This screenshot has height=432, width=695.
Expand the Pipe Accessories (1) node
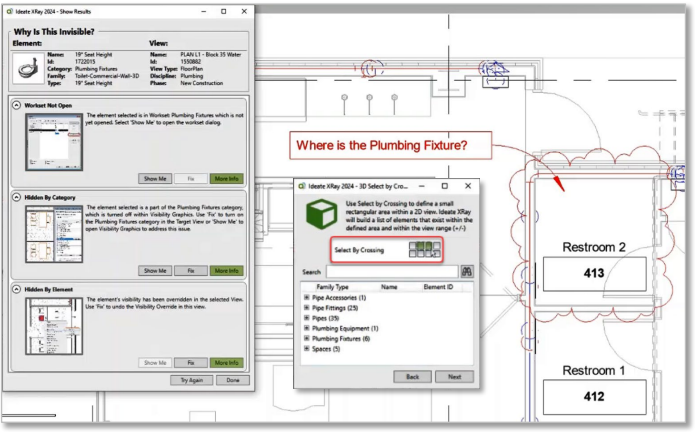point(306,297)
